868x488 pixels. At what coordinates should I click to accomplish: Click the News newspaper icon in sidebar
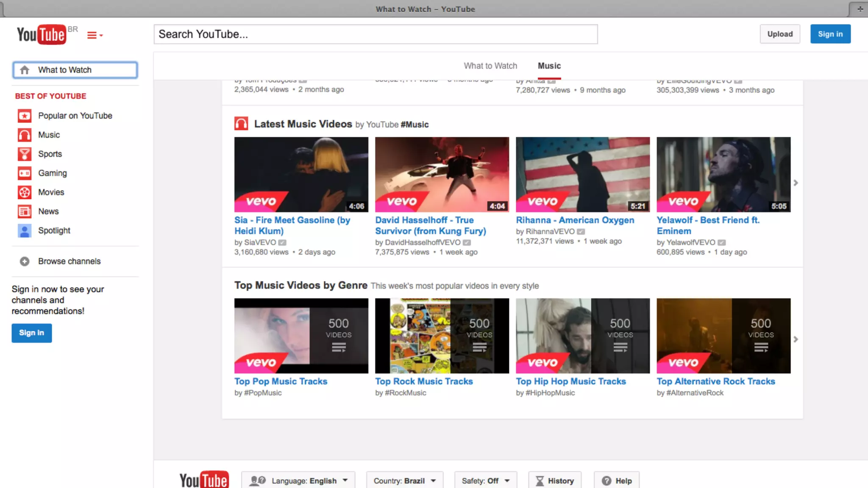tap(25, 211)
